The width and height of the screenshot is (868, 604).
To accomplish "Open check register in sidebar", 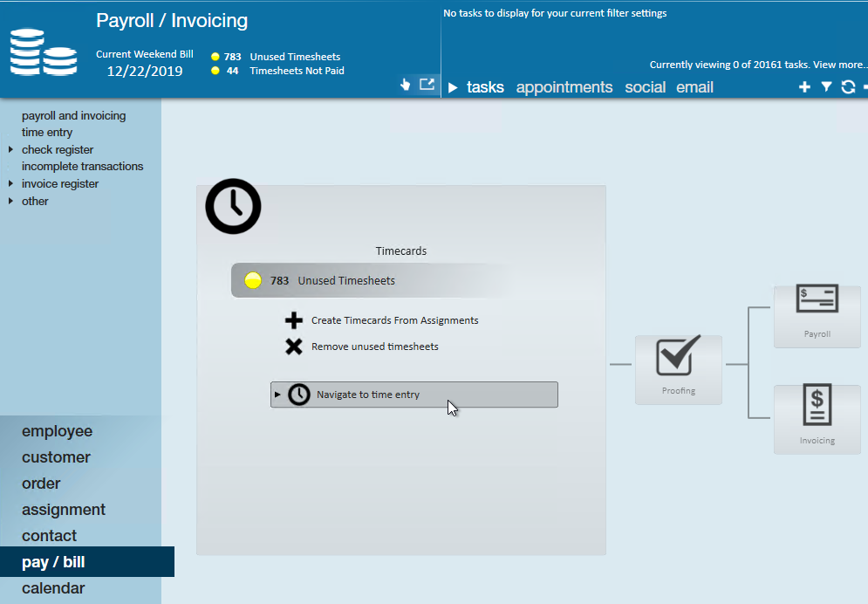I will click(x=58, y=149).
